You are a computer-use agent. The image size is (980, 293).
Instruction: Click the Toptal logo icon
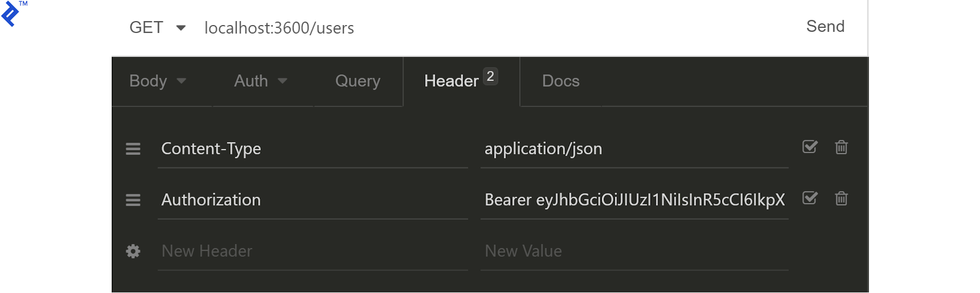[x=10, y=14]
